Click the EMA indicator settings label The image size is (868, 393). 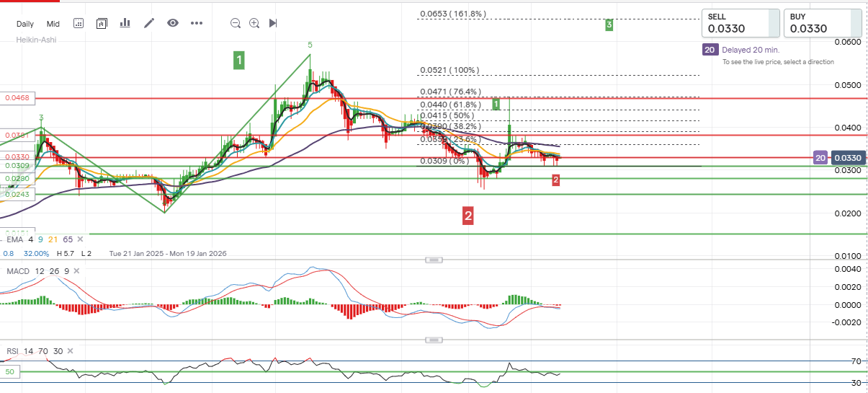click(15, 239)
